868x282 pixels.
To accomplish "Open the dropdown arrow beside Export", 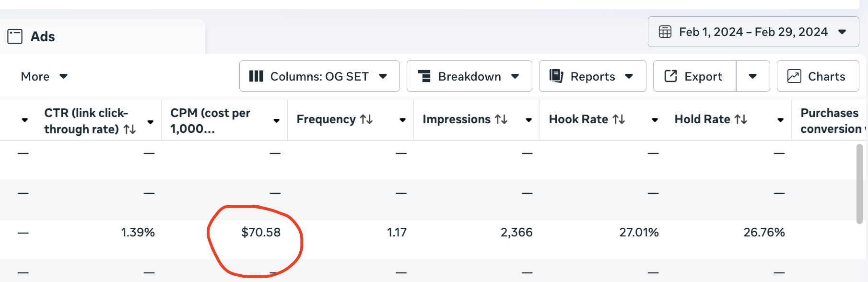I will (752, 76).
